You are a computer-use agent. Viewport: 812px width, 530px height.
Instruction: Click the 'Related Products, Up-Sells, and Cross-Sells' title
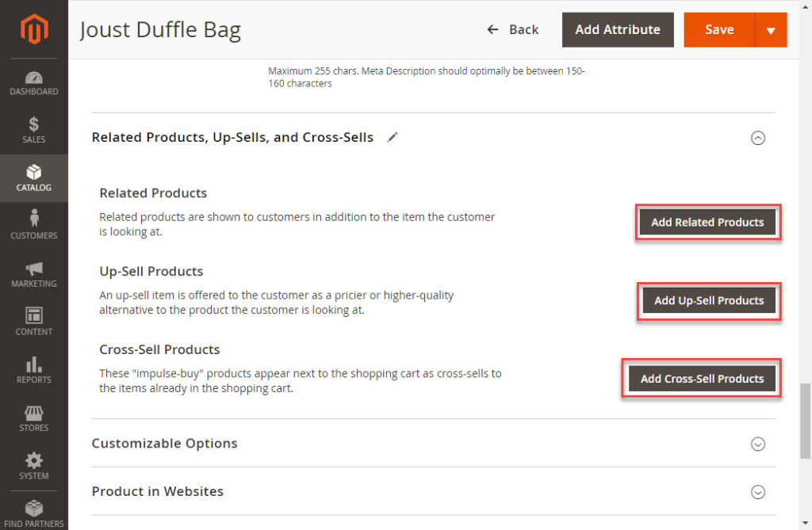point(232,137)
